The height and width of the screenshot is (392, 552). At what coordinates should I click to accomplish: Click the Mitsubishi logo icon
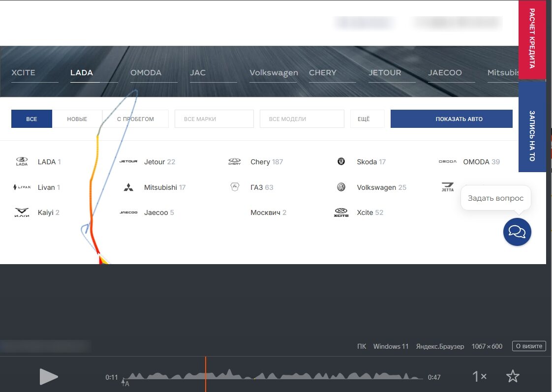click(128, 187)
